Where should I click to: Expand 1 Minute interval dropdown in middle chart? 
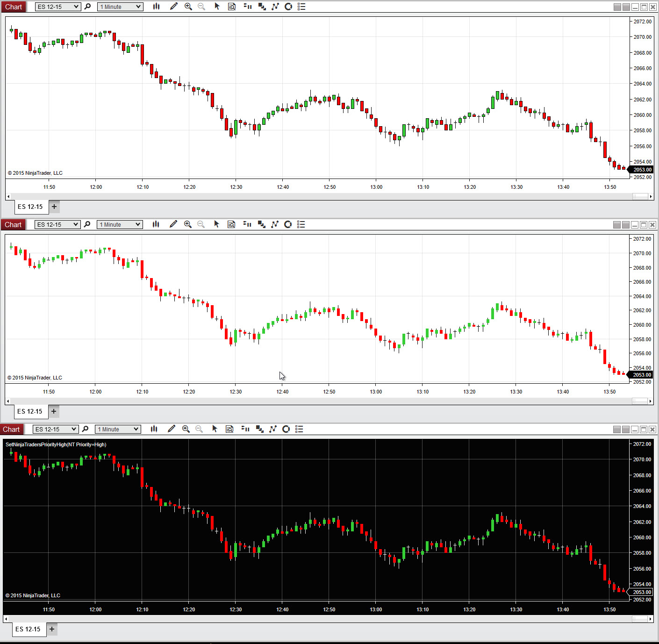[x=120, y=224]
